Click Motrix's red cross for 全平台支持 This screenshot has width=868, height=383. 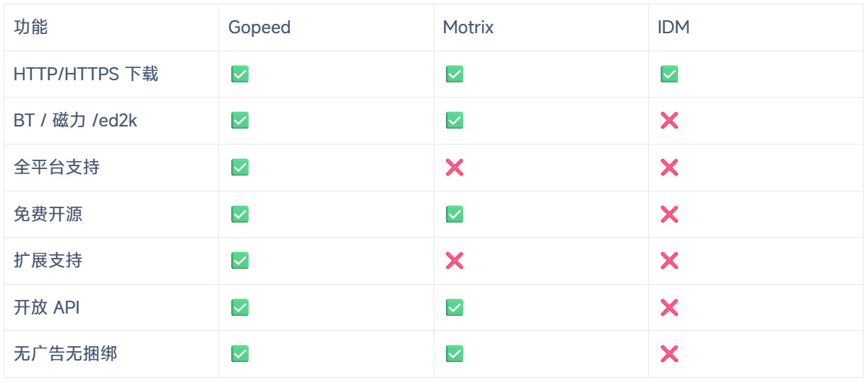point(455,168)
